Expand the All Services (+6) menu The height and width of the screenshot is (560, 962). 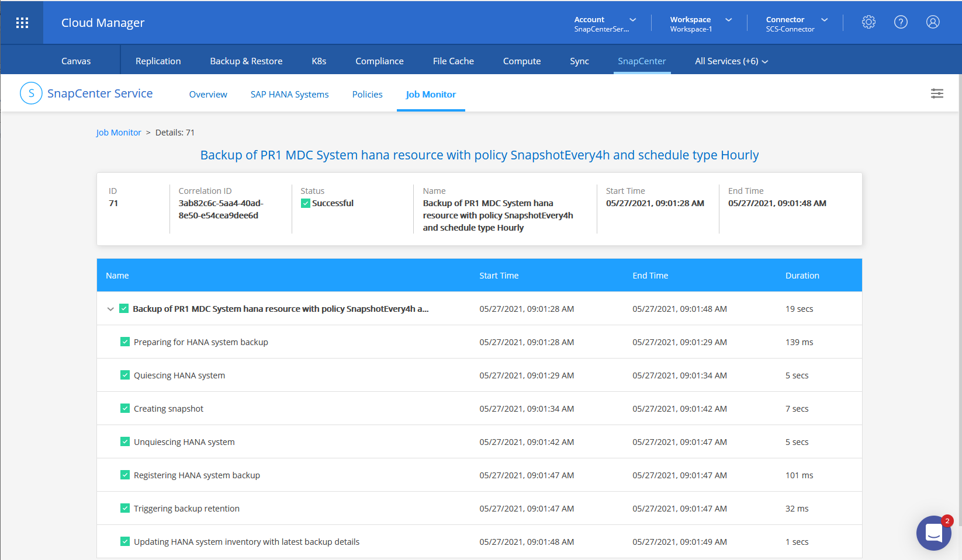pos(731,61)
